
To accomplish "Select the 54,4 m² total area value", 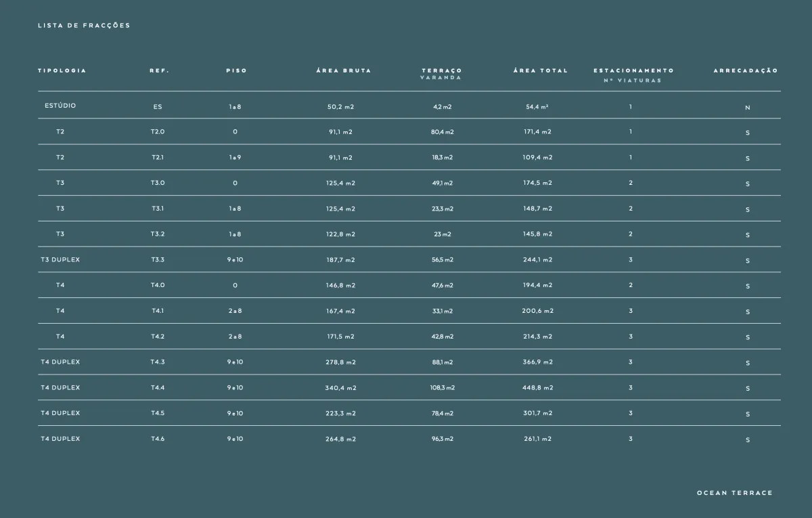I will pos(537,107).
